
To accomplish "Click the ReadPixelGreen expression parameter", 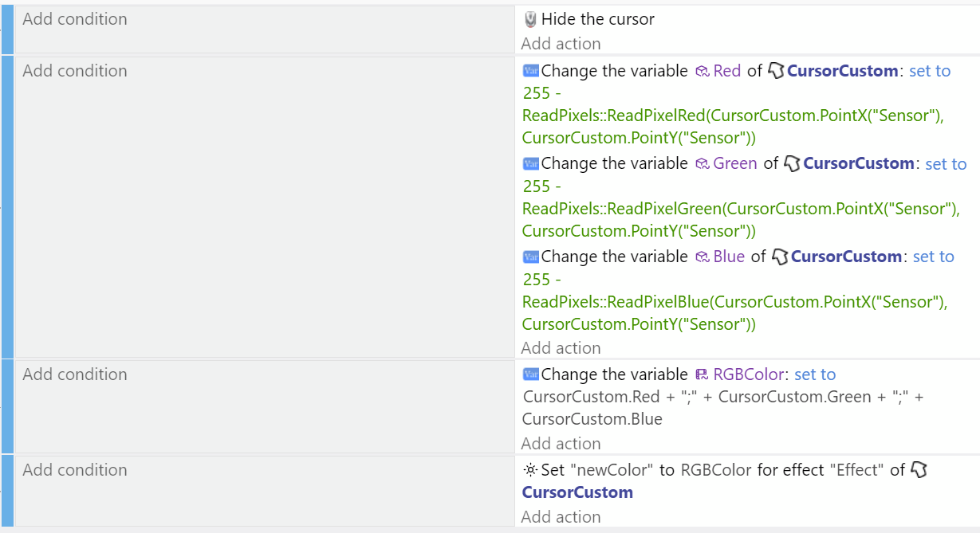I will click(x=741, y=209).
